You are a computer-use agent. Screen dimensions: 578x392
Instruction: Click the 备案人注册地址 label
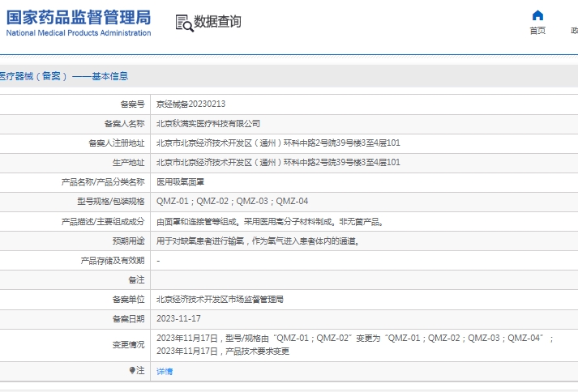pyautogui.click(x=117, y=143)
